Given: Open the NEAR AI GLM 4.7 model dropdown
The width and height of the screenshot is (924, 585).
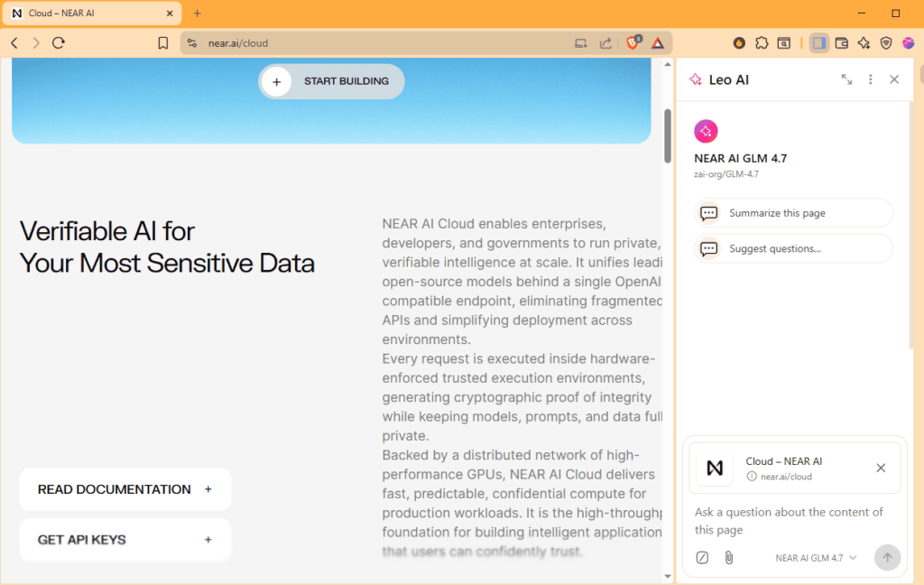Looking at the screenshot, I should tap(815, 557).
